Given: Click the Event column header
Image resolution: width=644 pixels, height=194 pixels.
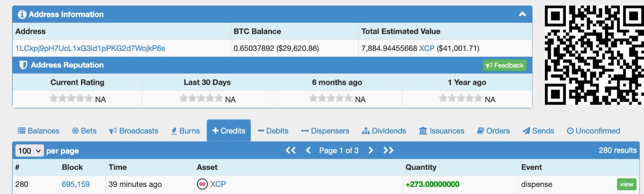Looking at the screenshot, I should coord(531,167).
